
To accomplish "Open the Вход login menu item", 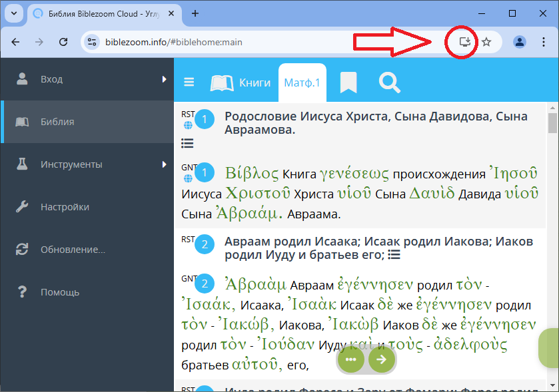I will click(87, 79).
